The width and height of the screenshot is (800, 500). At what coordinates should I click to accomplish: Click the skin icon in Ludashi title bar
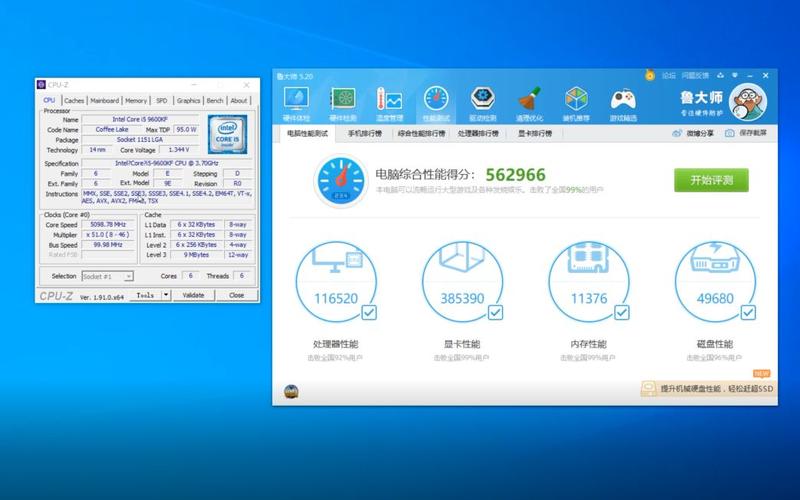720,76
